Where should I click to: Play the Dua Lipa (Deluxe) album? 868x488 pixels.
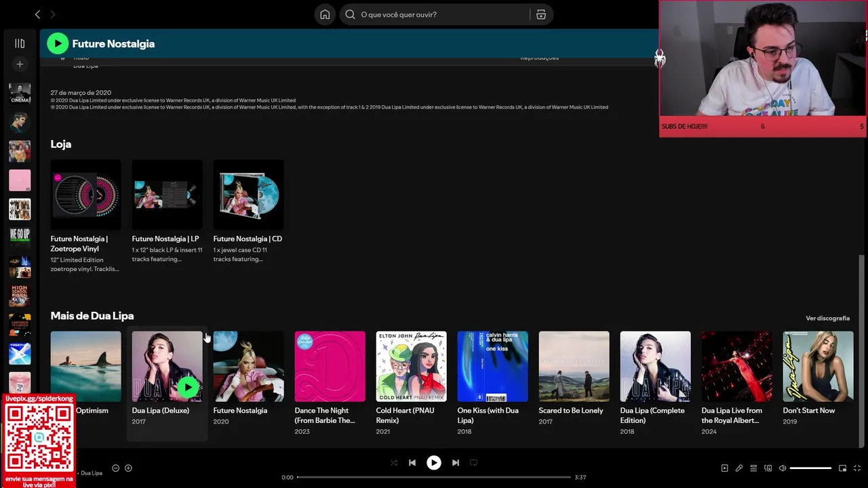coord(188,387)
